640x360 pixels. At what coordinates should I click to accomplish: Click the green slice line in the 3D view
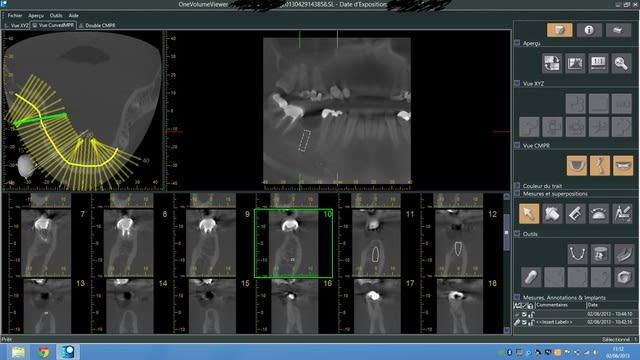point(40,119)
